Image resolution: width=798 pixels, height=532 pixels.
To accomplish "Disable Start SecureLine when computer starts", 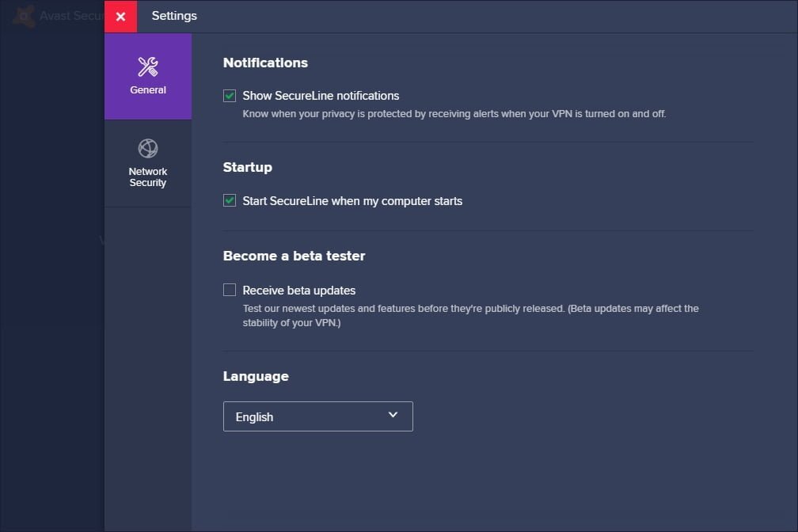I will 230,200.
